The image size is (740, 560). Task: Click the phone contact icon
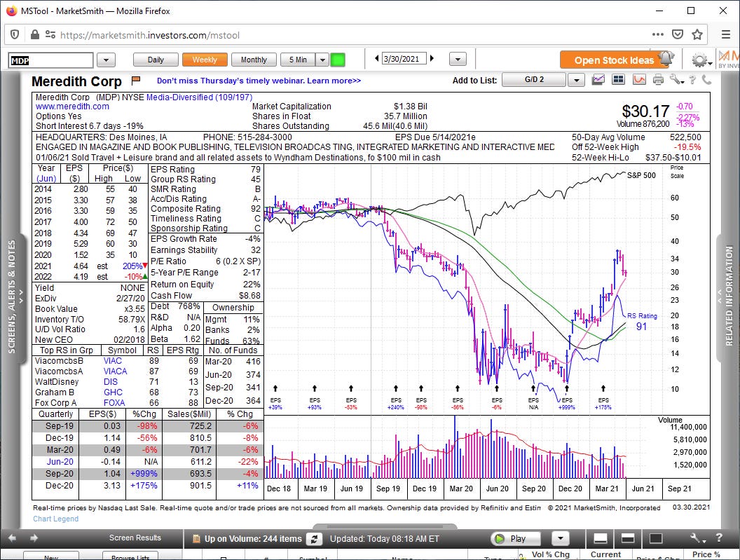point(706,80)
